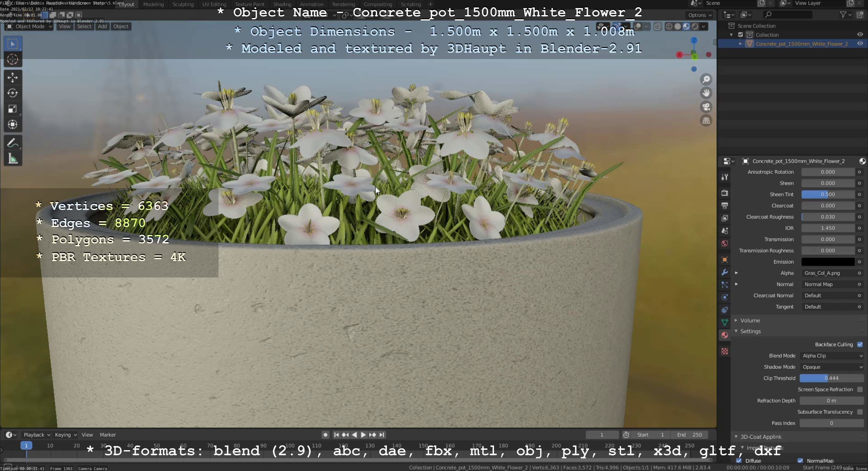
Task: Click the pan view hand gizmo
Action: point(706,93)
